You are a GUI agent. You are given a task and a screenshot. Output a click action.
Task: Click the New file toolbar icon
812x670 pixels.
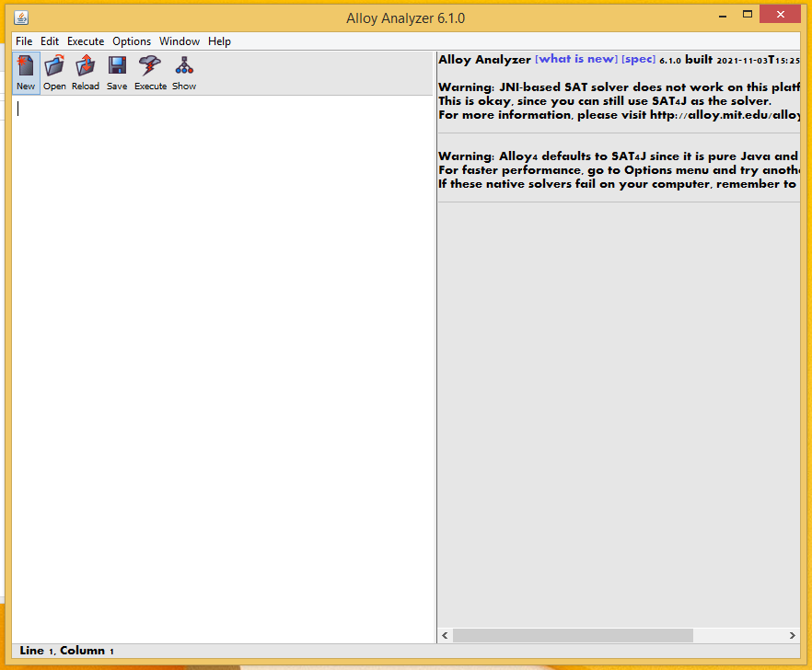tap(26, 73)
